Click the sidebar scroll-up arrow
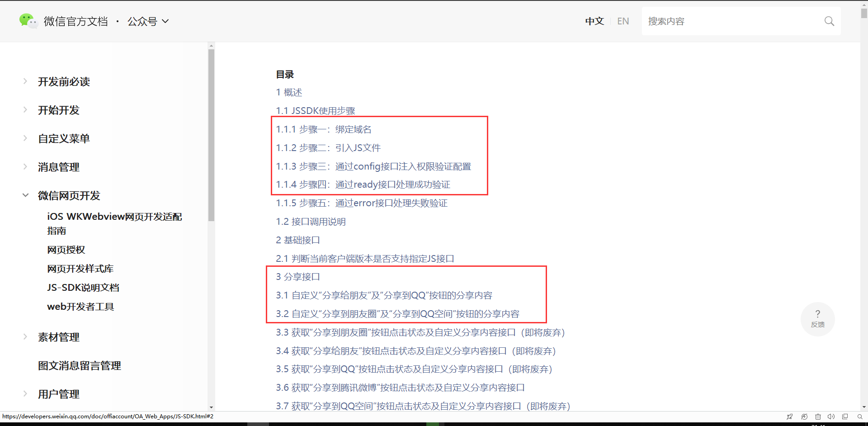 [x=211, y=46]
